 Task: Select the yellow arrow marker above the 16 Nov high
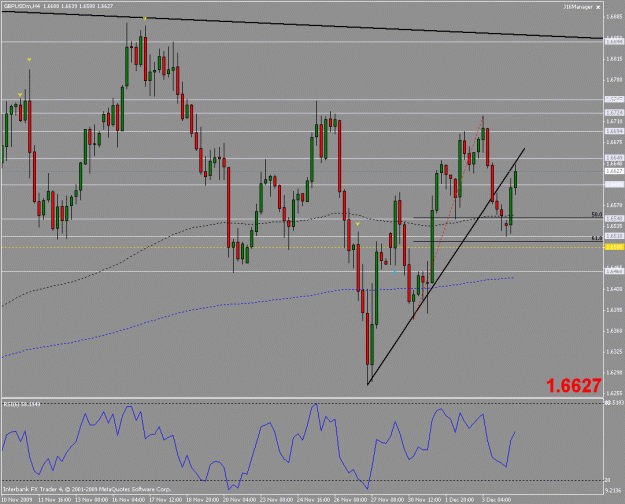[x=145, y=18]
